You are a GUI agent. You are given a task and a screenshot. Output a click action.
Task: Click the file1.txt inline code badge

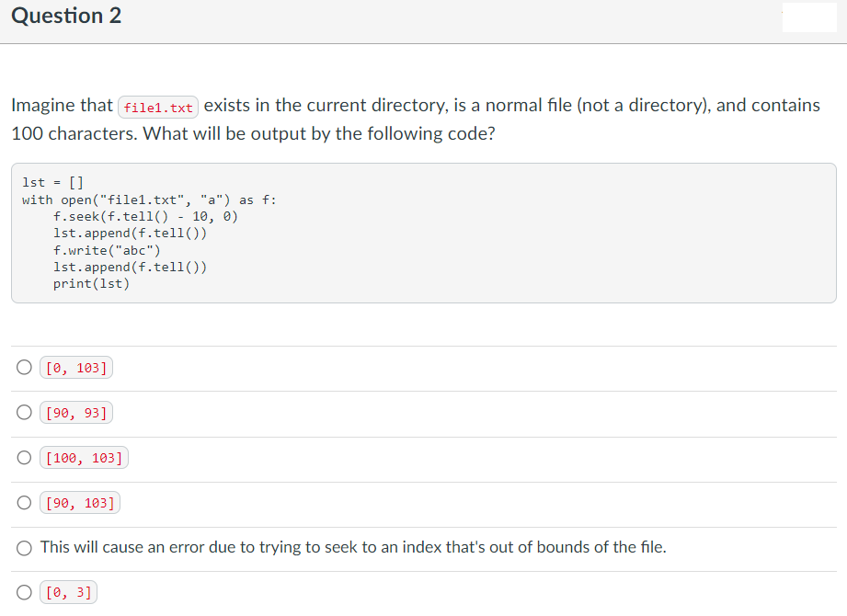coord(158,107)
